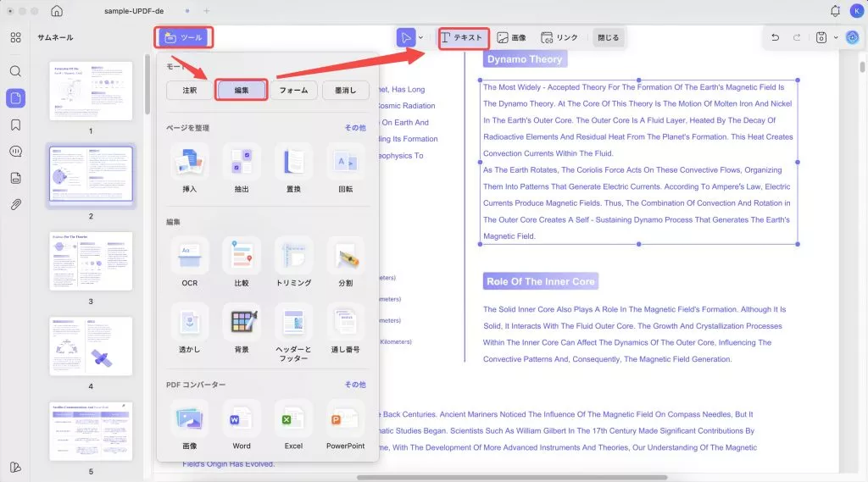Click the redo arrow icon
The image size is (868, 482).
coord(797,37)
